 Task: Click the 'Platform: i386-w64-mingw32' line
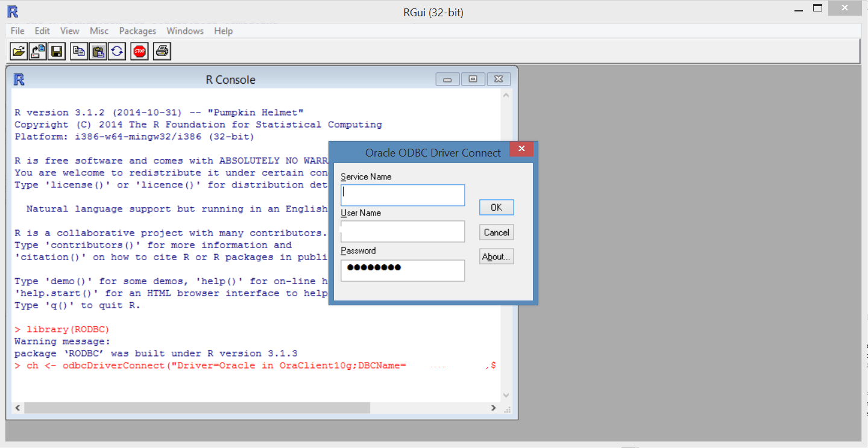point(134,137)
